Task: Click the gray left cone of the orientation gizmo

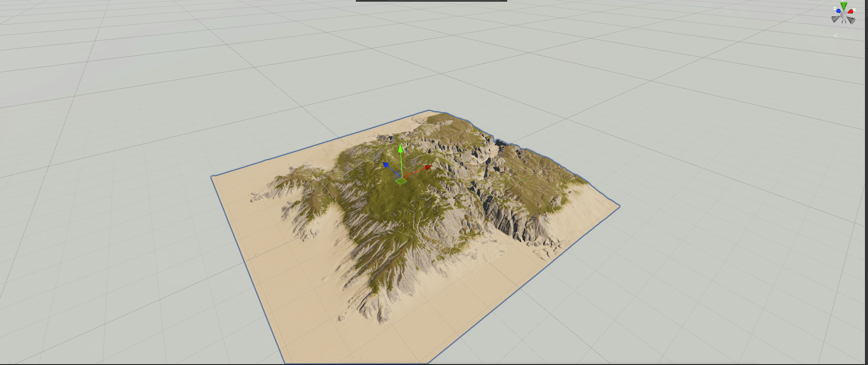Action: coord(835,19)
